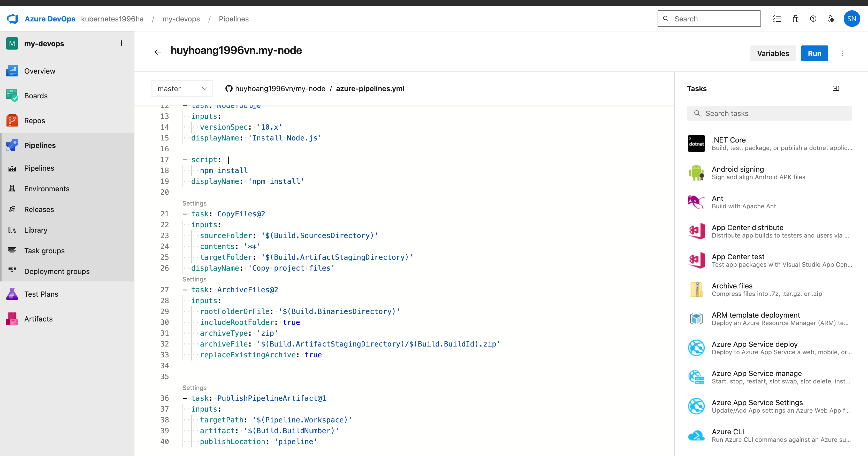
Task: Click the Overview sidebar icon
Action: click(x=12, y=71)
